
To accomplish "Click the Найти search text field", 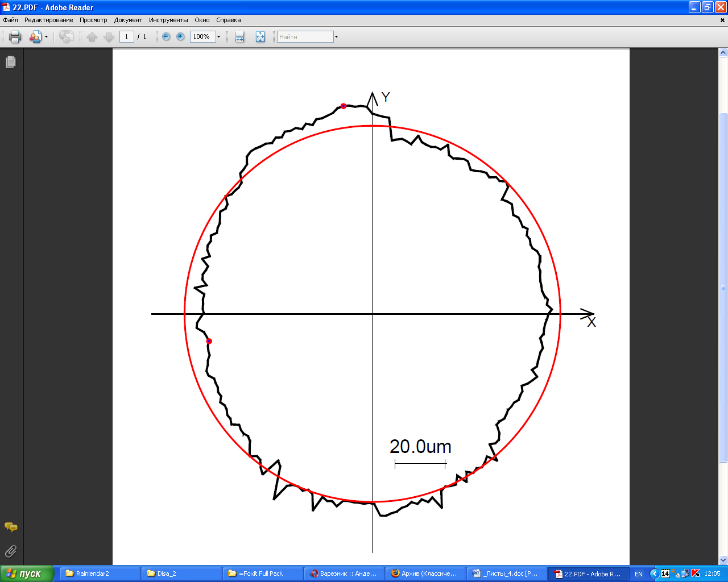I will [x=305, y=37].
